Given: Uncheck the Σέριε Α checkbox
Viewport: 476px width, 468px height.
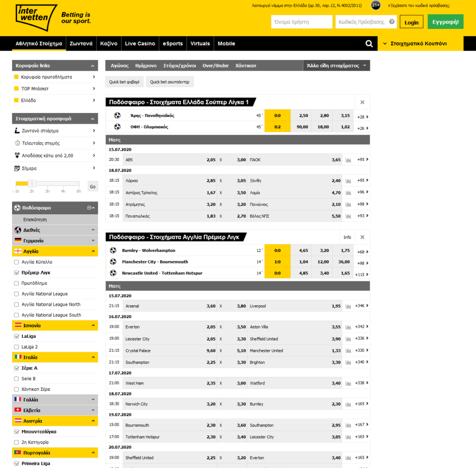Looking at the screenshot, I should click(16, 368).
